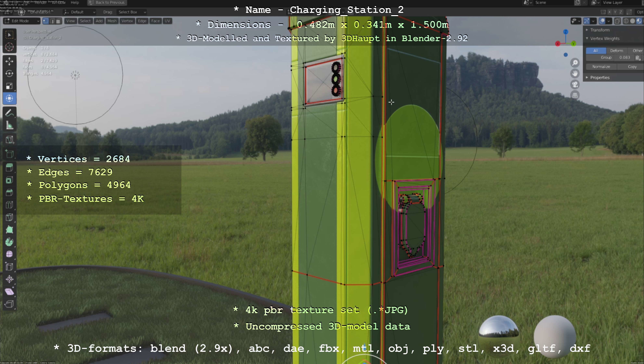
Task: Select the Move tool in toolbar
Action: click(x=9, y=61)
